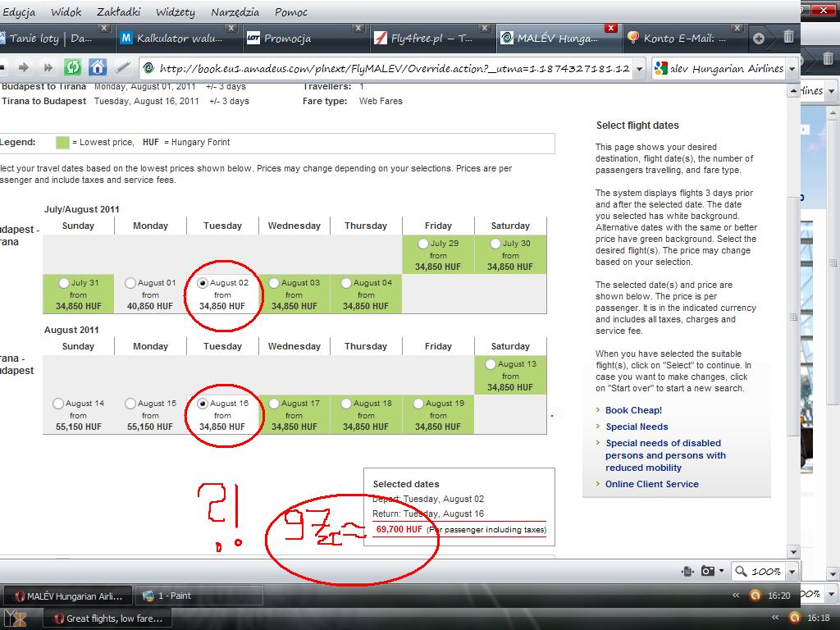The width and height of the screenshot is (840, 630).
Task: Switch to the Konto E-Mail tab
Action: (684, 38)
